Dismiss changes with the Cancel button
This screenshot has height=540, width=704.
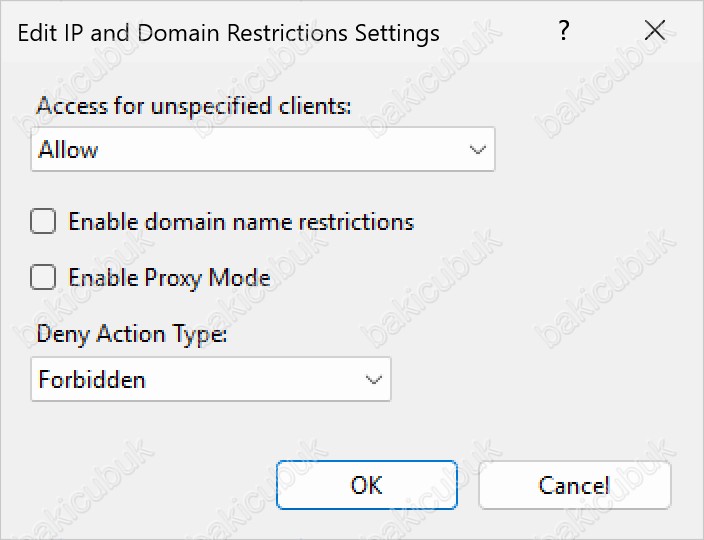[575, 485]
